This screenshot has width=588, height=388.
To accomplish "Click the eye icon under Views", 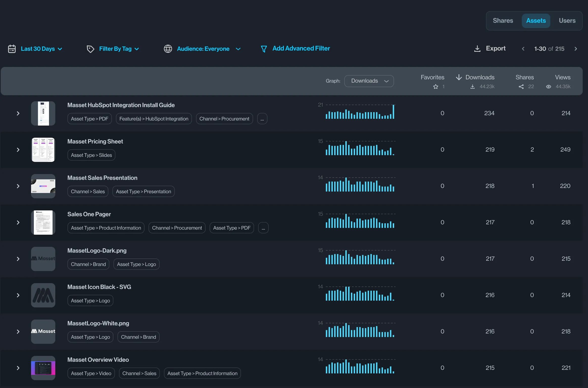I will tap(548, 87).
